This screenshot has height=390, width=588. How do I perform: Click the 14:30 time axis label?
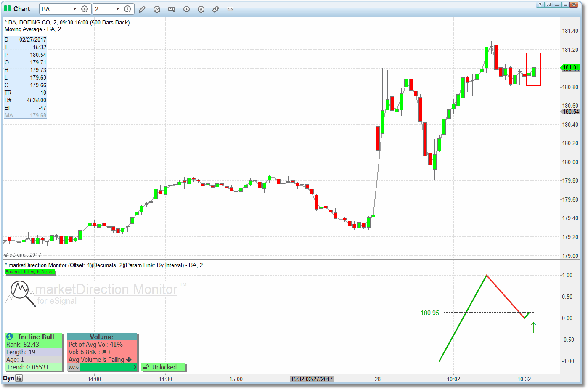tap(165, 379)
